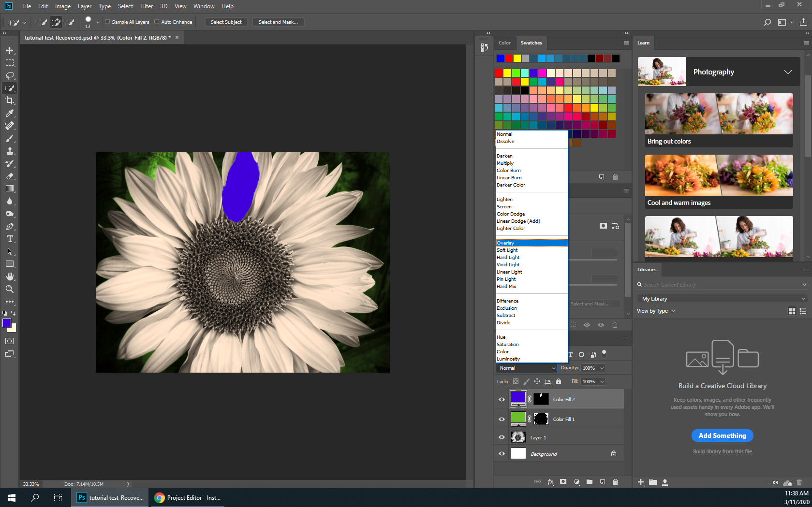Switch library to list view
The image size is (812, 507).
click(x=803, y=311)
